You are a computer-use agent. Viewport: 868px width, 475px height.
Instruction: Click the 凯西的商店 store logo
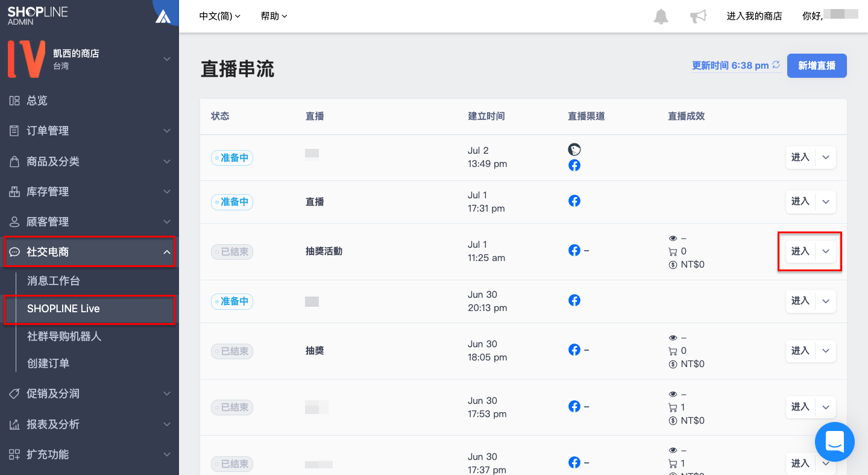tap(26, 59)
